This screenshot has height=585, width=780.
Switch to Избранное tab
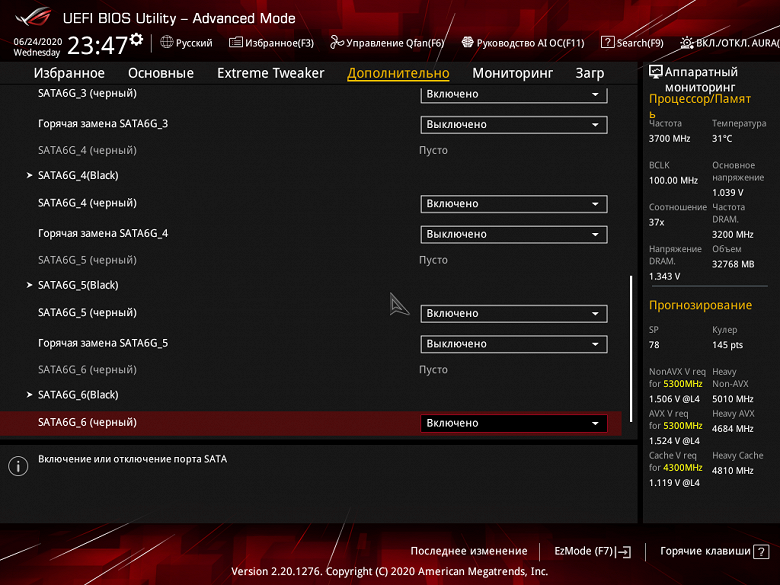(69, 73)
